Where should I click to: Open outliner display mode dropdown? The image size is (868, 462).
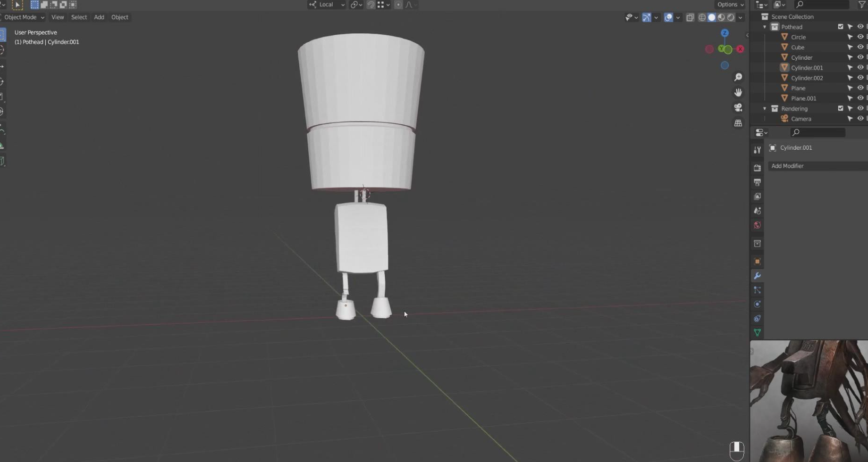click(x=780, y=4)
